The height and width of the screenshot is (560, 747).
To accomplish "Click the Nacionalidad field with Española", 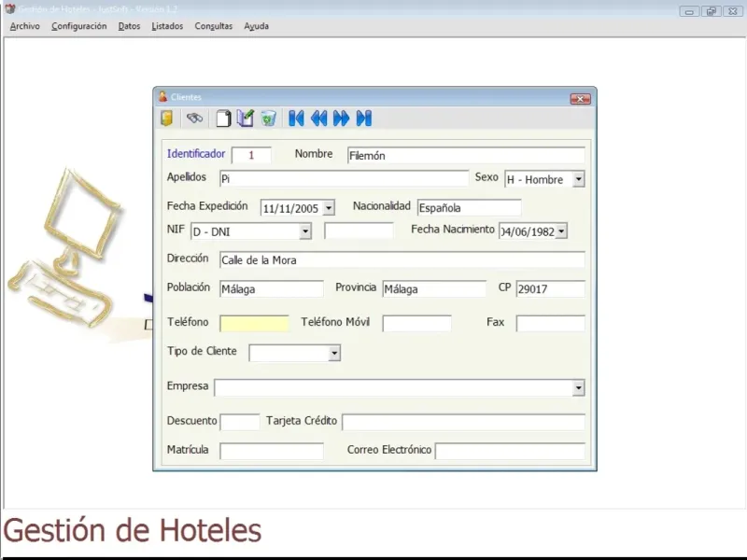I will (x=469, y=208).
